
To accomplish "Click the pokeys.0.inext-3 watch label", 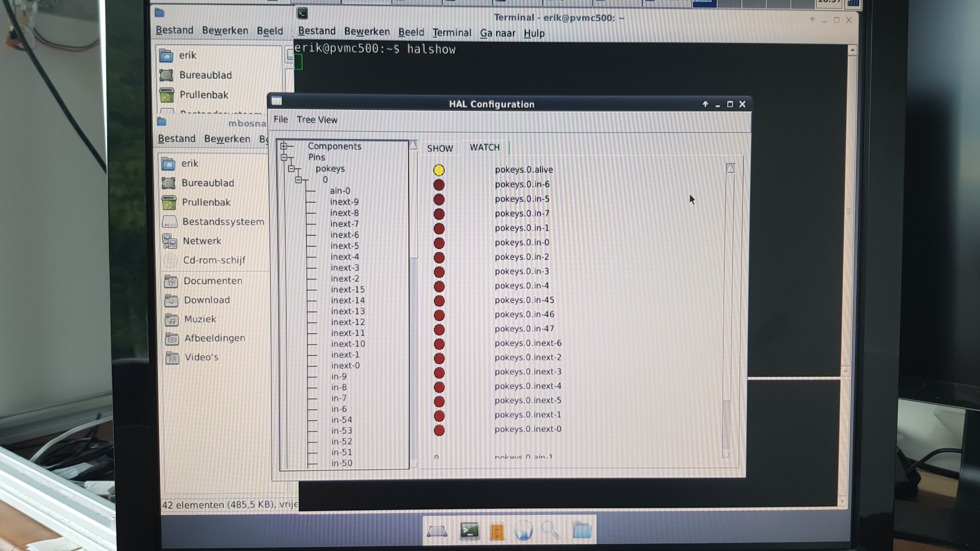I will coord(528,372).
